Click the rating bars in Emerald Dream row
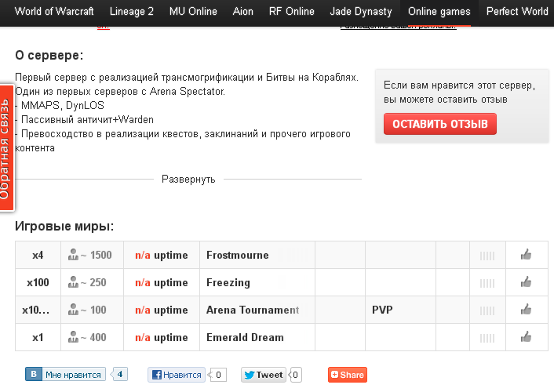Viewport: 554px width, 392px height. [487, 339]
